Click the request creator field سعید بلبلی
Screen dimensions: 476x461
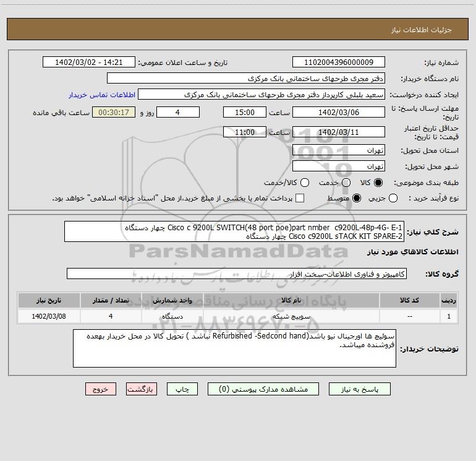261,95
